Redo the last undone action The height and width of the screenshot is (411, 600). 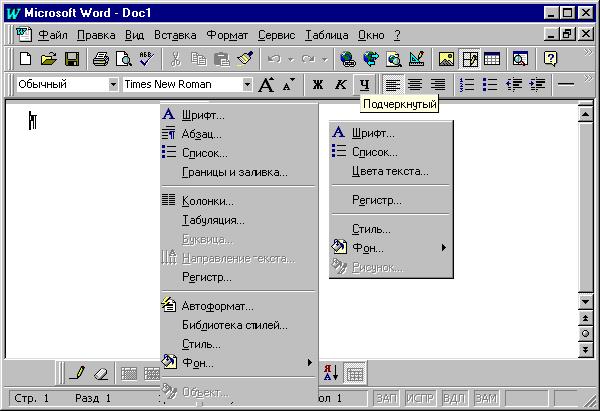tap(308, 59)
